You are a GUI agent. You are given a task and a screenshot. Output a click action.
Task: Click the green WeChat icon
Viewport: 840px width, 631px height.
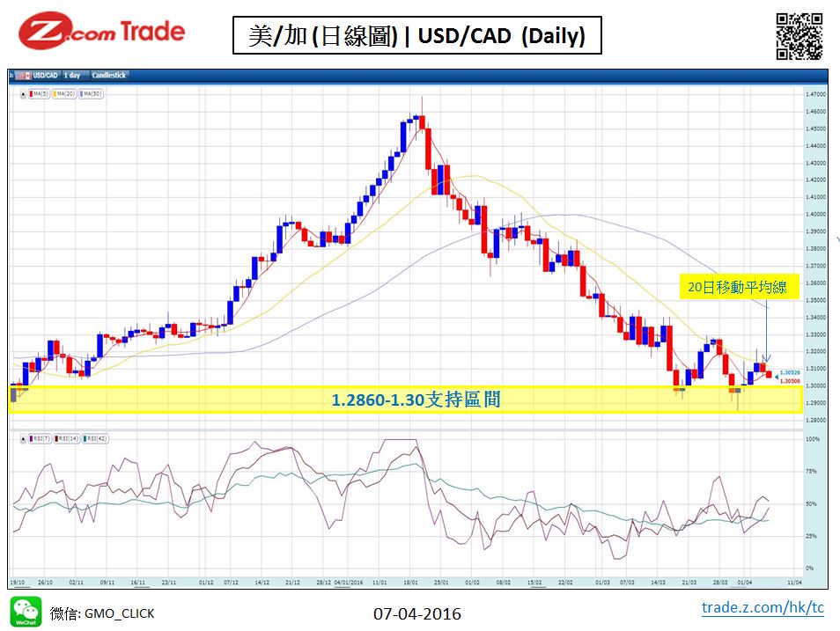pyautogui.click(x=26, y=612)
